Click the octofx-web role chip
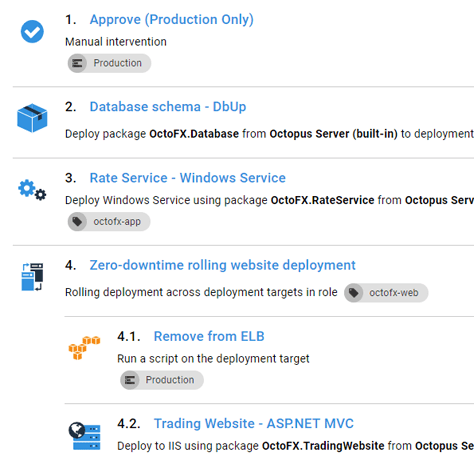The width and height of the screenshot is (474, 463). point(386,293)
